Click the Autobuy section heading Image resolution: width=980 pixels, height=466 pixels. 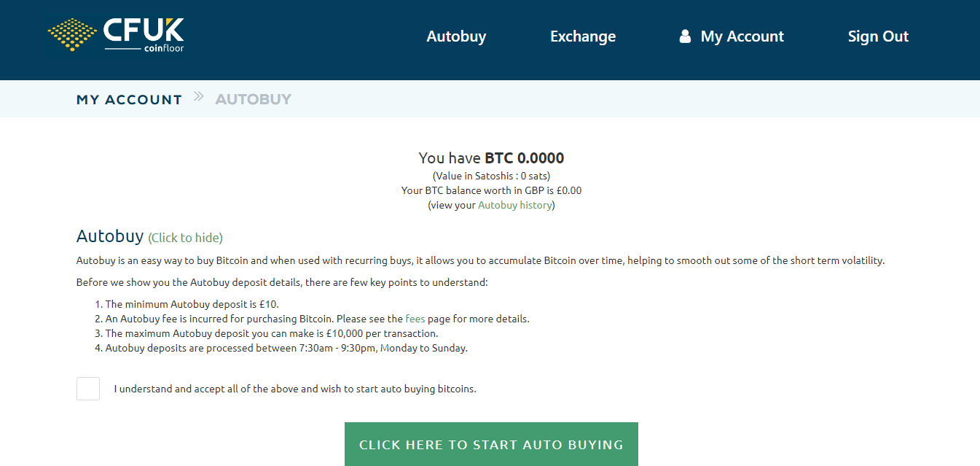coord(110,236)
